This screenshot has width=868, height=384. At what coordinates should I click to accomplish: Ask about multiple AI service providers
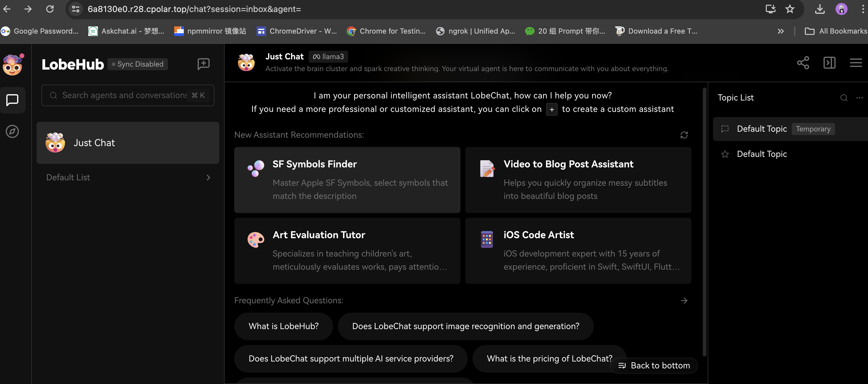click(x=351, y=358)
